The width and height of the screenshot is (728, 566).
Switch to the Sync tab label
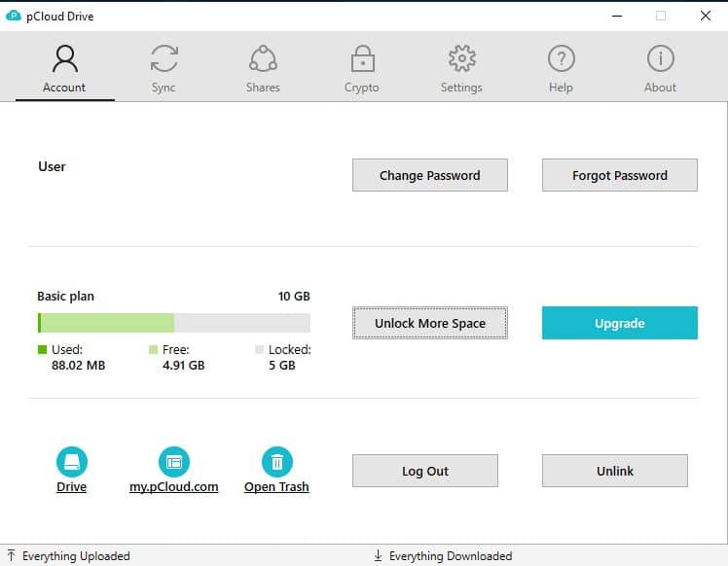pyautogui.click(x=164, y=88)
